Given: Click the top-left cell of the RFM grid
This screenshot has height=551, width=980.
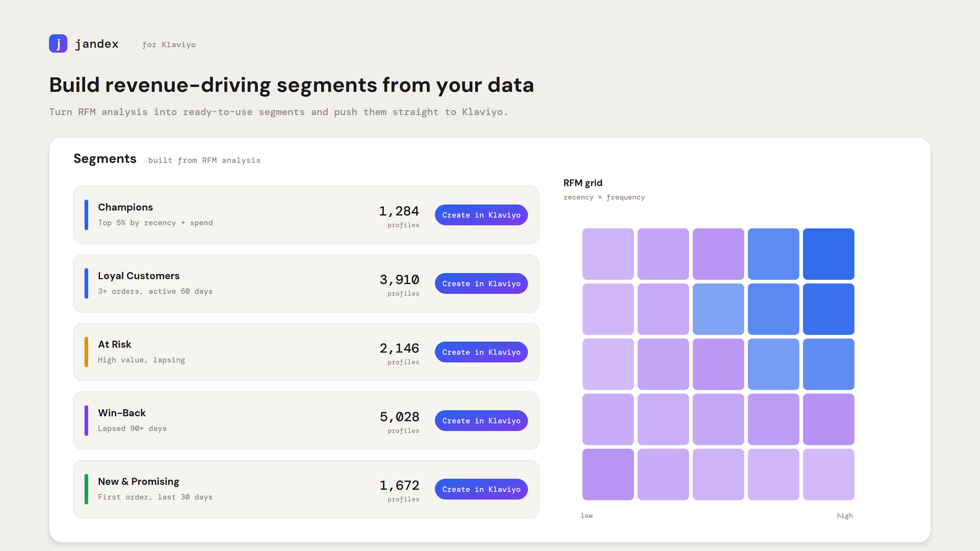Looking at the screenshot, I should point(608,254).
